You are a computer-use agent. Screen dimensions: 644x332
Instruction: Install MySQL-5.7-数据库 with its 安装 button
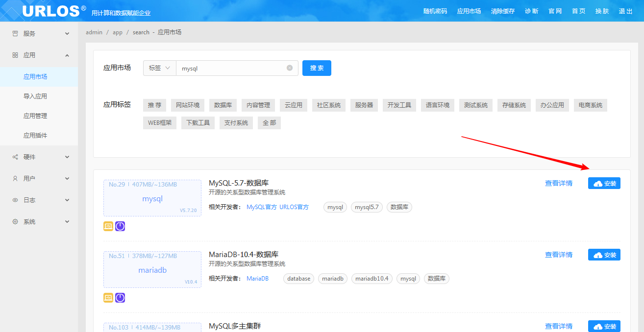(604, 183)
